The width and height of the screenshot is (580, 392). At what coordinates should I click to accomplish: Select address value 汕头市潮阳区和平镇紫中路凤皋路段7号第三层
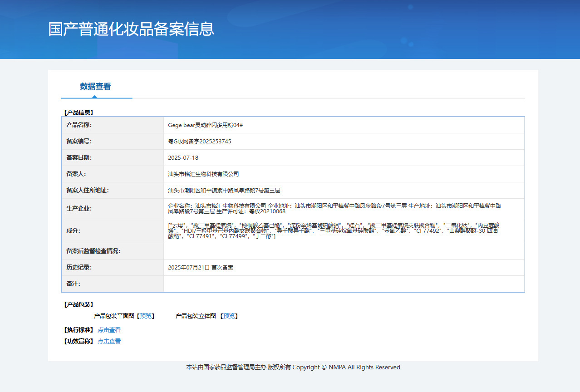pos(224,190)
